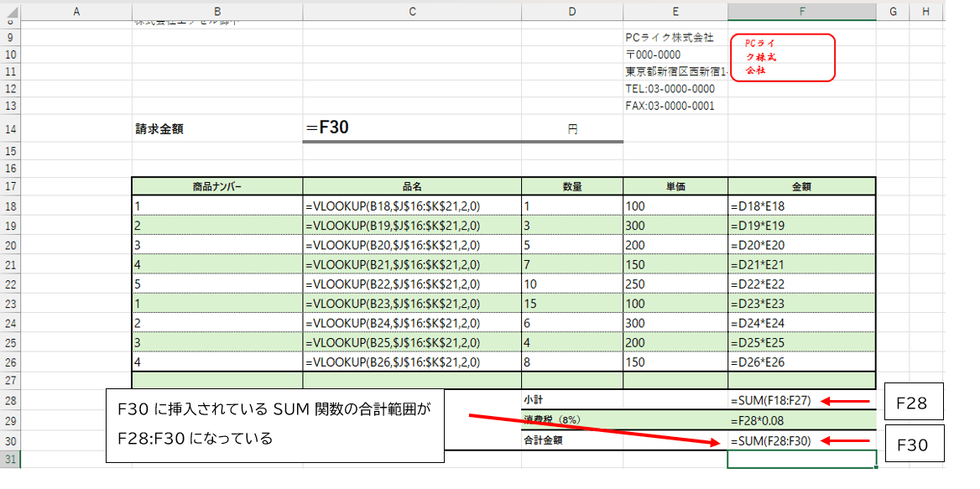980x489 pixels.
Task: Click the =SUM(F28:F30) total cell
Action: 802,440
